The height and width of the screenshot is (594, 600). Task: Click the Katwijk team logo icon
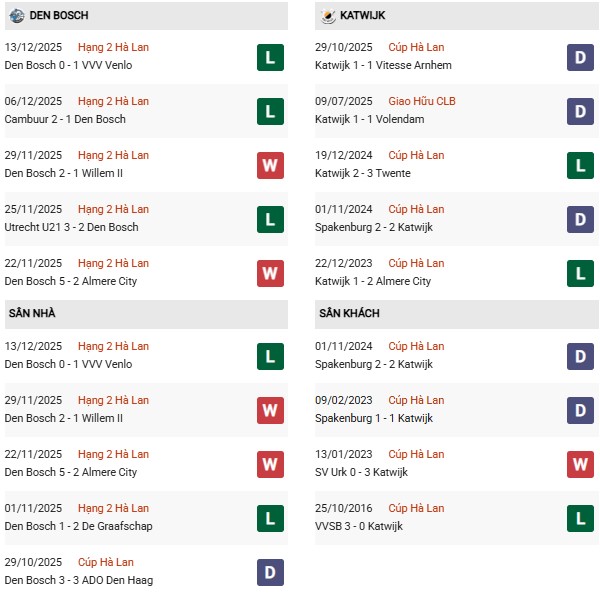[x=328, y=16]
